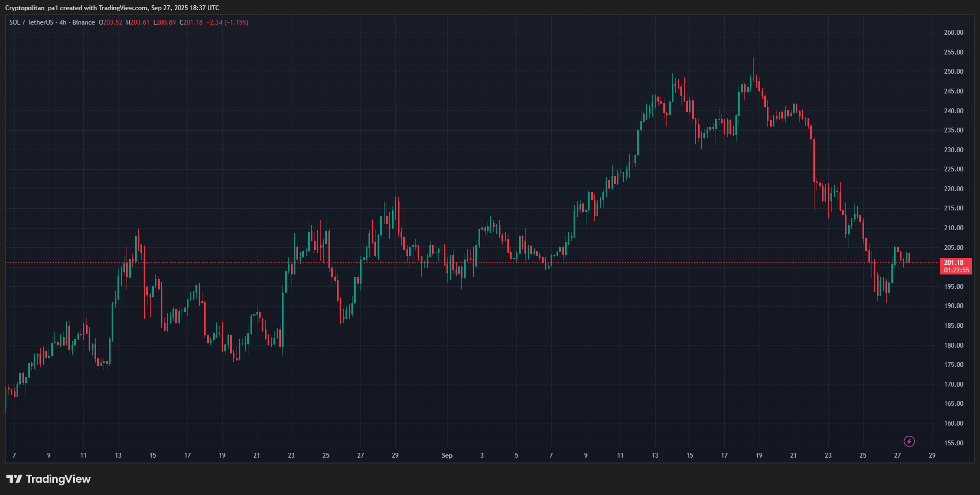The image size is (980, 495).
Task: Click the 210.00 price axis label
Action: [x=954, y=228]
